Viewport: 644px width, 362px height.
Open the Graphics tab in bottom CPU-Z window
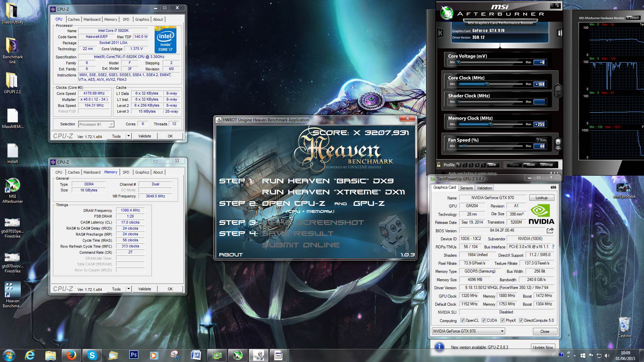click(142, 172)
